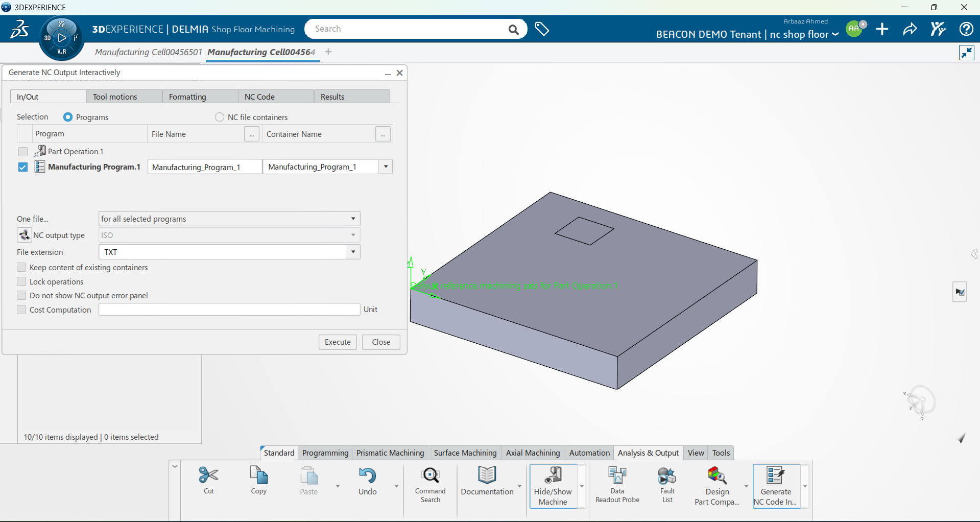The height and width of the screenshot is (522, 980).
Task: Click the robot view compass
Action: (x=920, y=401)
